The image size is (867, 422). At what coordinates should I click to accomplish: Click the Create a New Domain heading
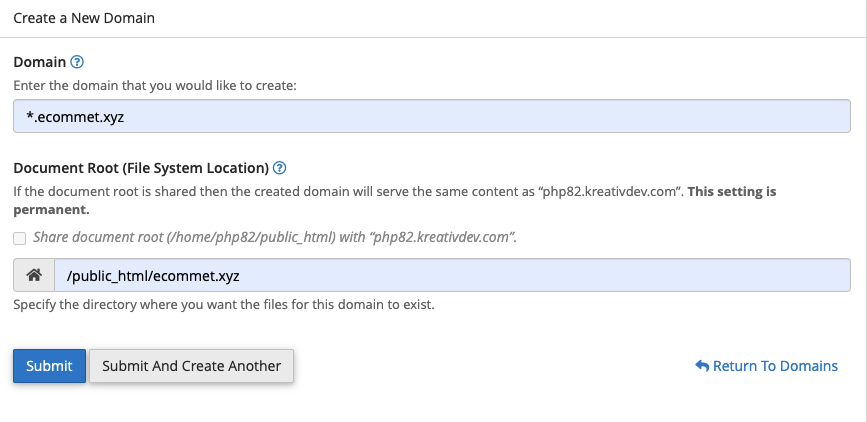tap(84, 18)
